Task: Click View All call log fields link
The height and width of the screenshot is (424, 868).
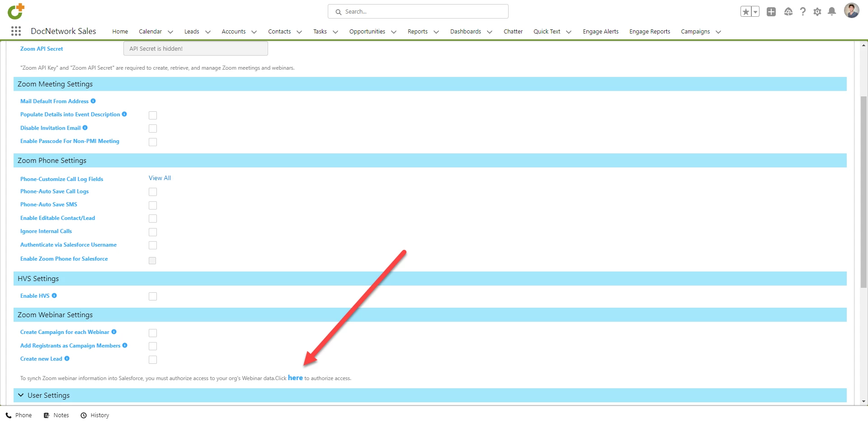Action: [160, 178]
